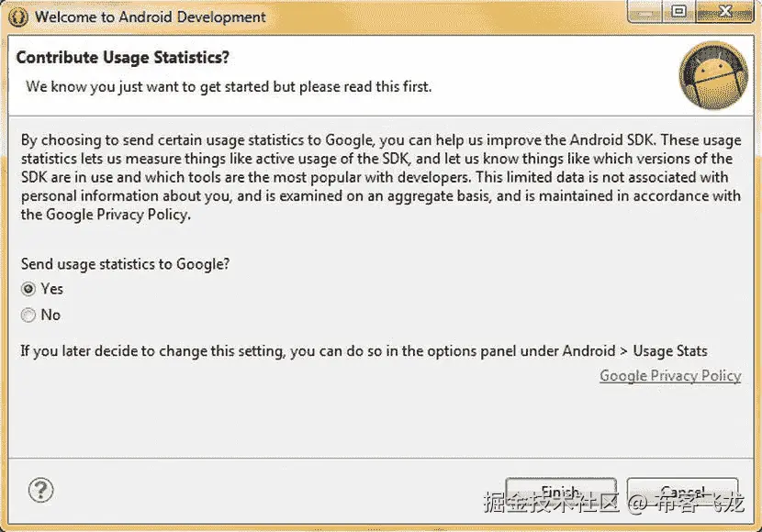
Task: Choose the No radio option
Action: (x=28, y=316)
